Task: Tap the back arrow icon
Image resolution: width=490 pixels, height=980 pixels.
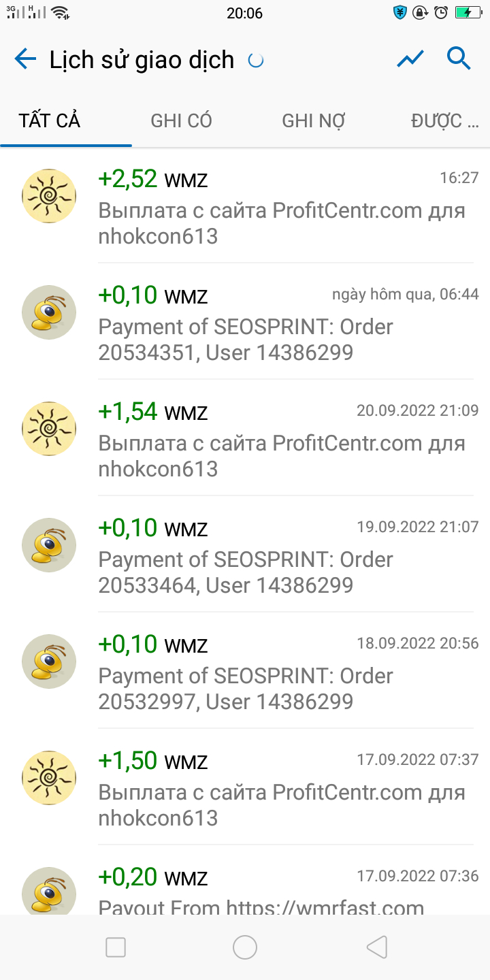Action: point(25,59)
